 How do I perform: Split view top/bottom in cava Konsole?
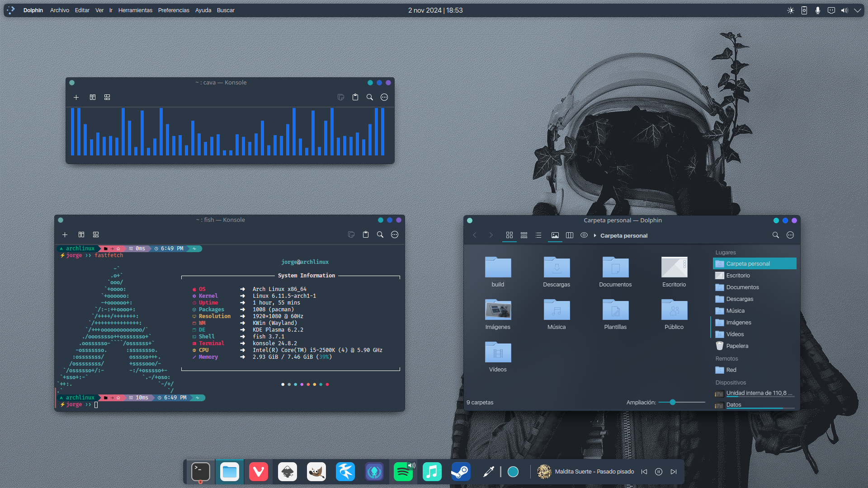coord(107,97)
